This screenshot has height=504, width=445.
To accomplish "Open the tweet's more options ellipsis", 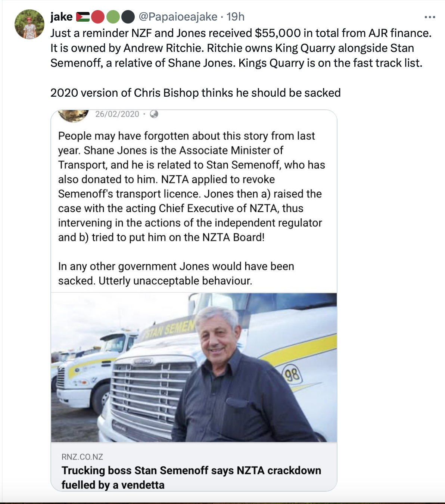I will coord(430,17).
